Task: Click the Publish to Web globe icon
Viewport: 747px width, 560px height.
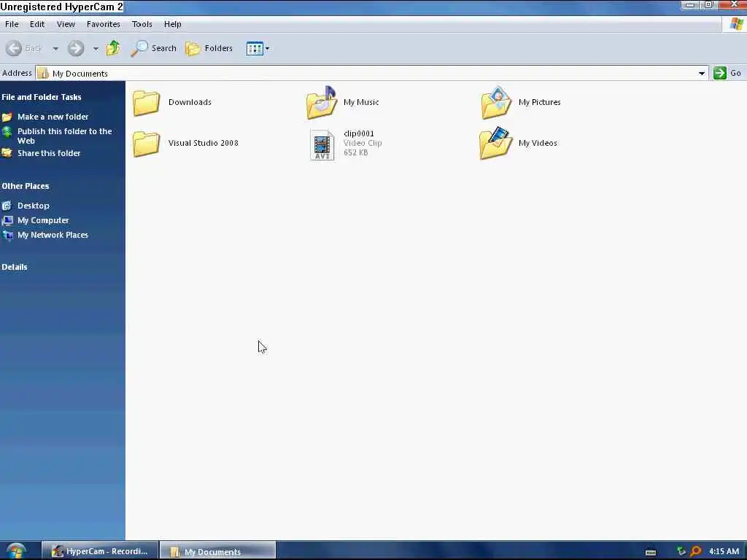Action: (7, 132)
